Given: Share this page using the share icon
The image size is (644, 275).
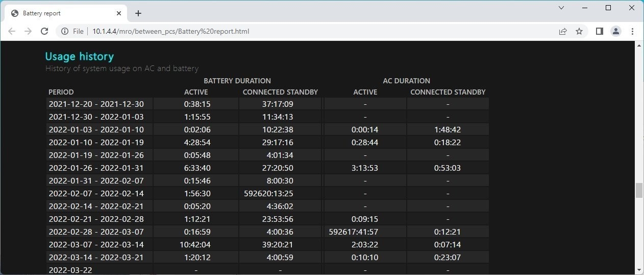Looking at the screenshot, I should pos(562,31).
